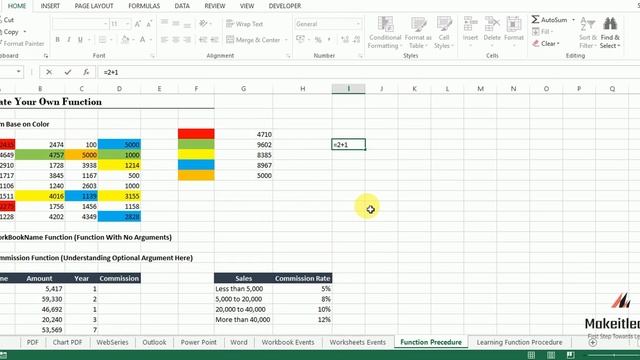Image resolution: width=640 pixels, height=360 pixels.
Task: Open the HOME ribbon tab
Action: tap(17, 6)
